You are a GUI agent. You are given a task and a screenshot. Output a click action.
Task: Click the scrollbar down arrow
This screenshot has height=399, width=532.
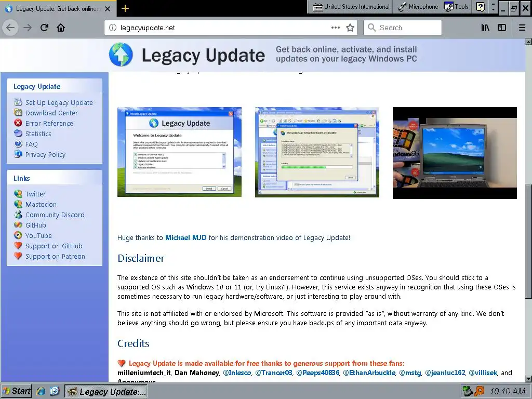(528, 379)
